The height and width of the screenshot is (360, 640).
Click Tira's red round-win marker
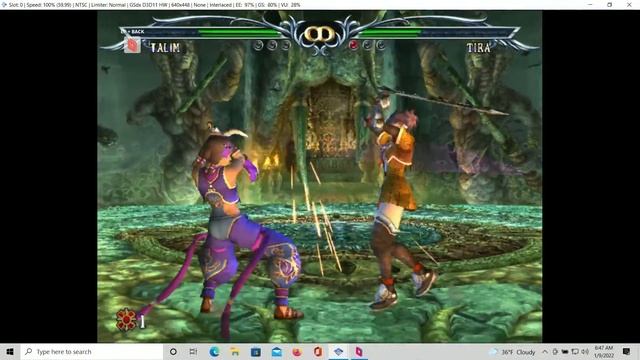coord(353,45)
